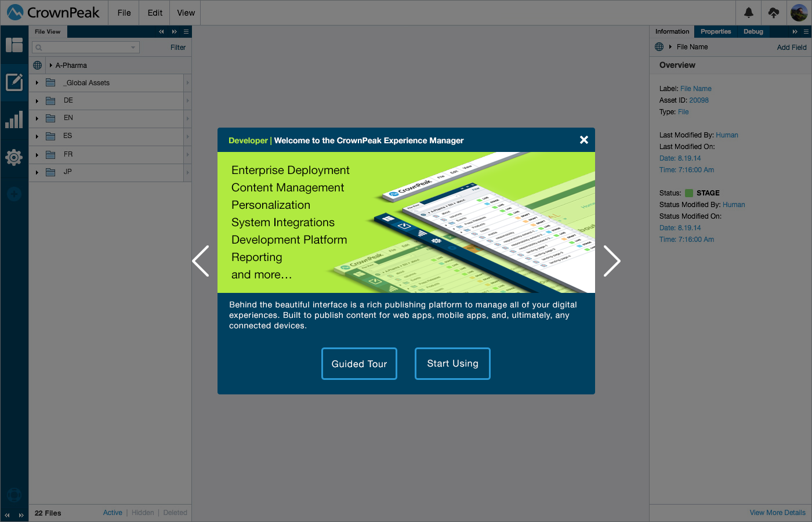Click the green STAGE status swatch
Screen dimensions: 812x522
click(689, 193)
